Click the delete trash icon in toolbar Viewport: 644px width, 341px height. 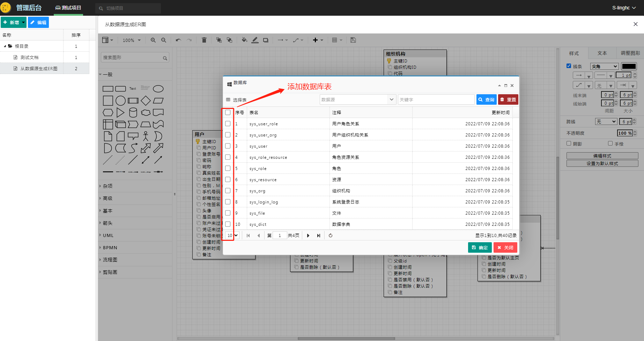(x=204, y=40)
